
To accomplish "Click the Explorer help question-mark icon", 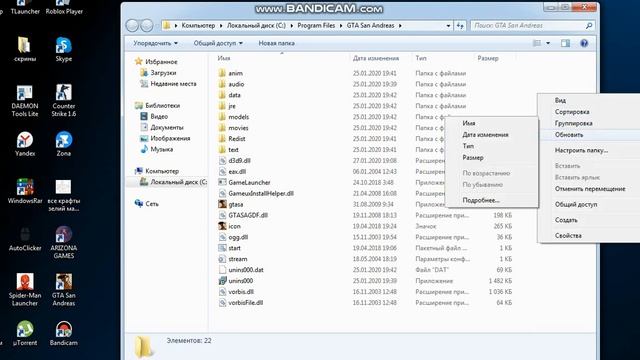I will pyautogui.click(x=584, y=43).
